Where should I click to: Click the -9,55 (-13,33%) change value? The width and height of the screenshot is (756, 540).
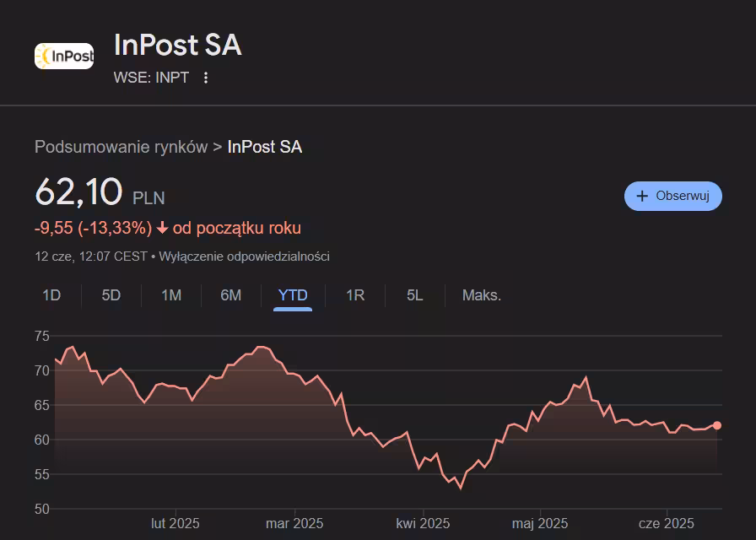pos(93,228)
